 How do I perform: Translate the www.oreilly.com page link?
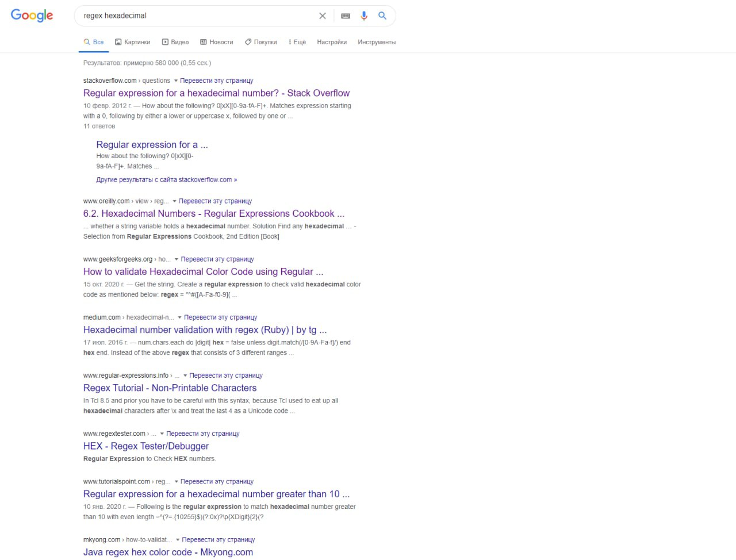(x=216, y=201)
